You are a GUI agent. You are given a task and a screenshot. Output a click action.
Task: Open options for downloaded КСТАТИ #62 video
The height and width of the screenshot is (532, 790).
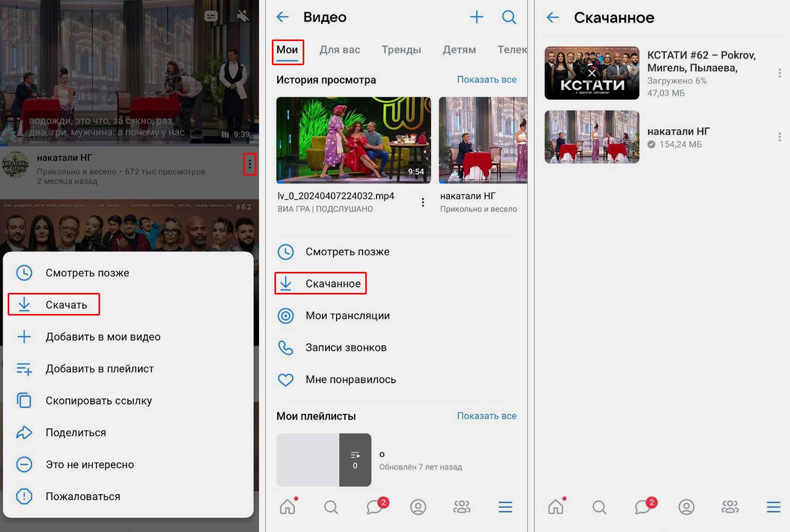(x=779, y=73)
